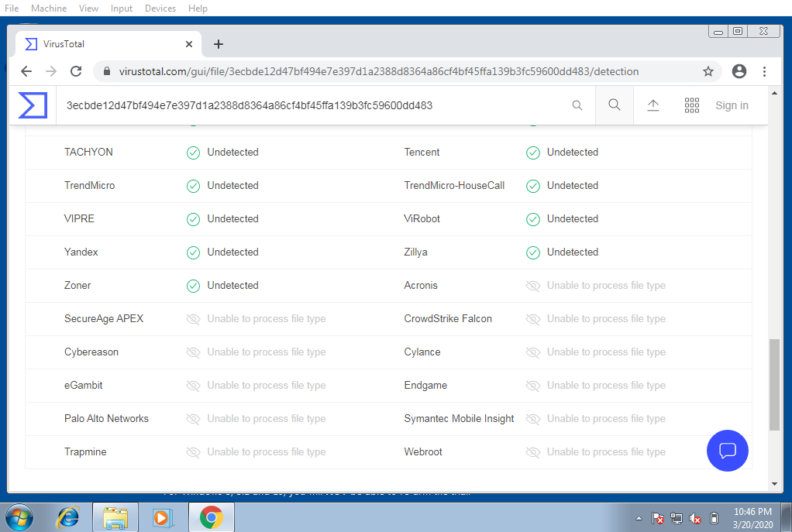
Task: Click the browser forward arrow
Action: pyautogui.click(x=51, y=71)
